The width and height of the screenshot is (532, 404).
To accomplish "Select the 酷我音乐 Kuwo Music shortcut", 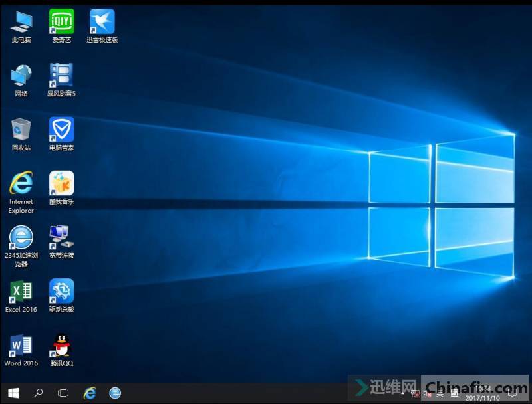I will pos(61,189).
